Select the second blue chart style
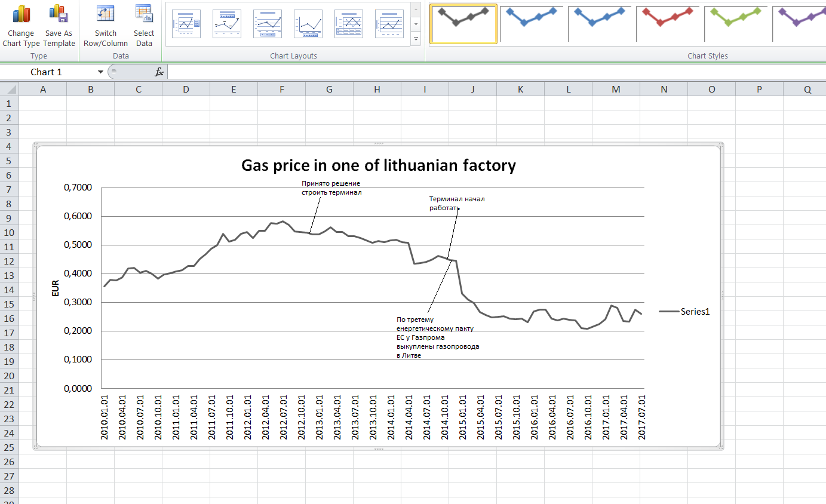826x504 pixels. tap(600, 23)
